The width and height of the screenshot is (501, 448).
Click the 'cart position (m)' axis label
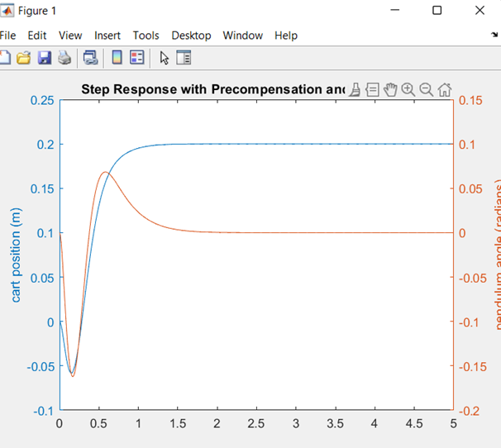click(16, 255)
